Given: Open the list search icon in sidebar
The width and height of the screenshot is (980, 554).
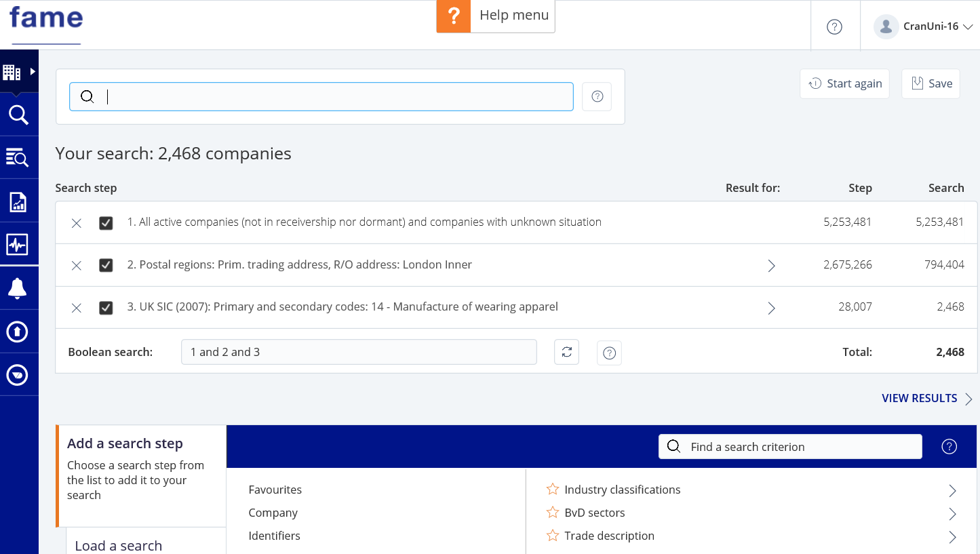Looking at the screenshot, I should click(18, 158).
